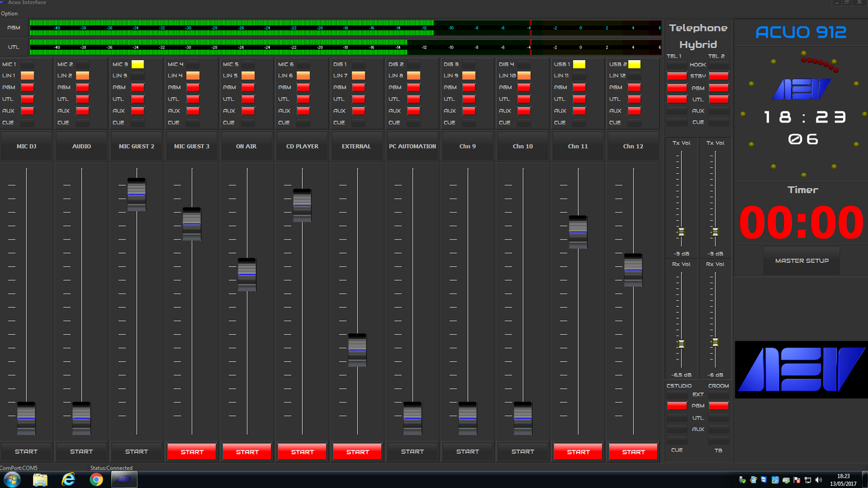
Task: Launch Google Chrome from the taskbar
Action: (x=96, y=479)
